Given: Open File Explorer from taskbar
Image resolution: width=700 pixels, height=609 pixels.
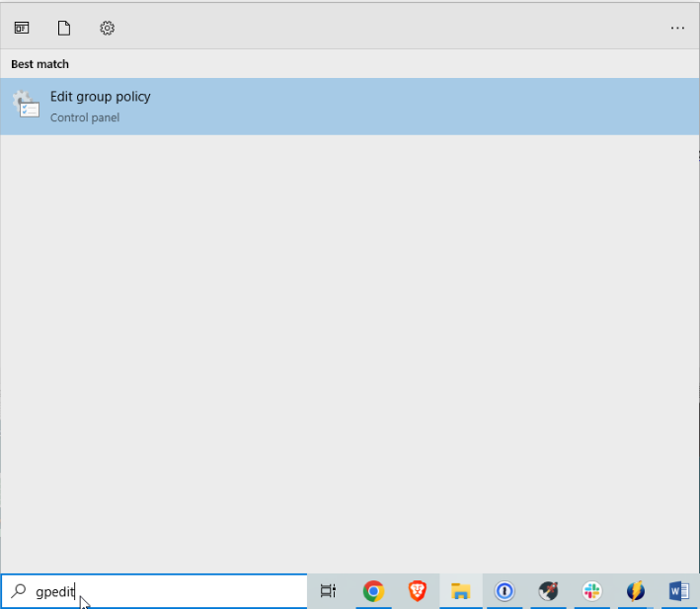Looking at the screenshot, I should [460, 591].
